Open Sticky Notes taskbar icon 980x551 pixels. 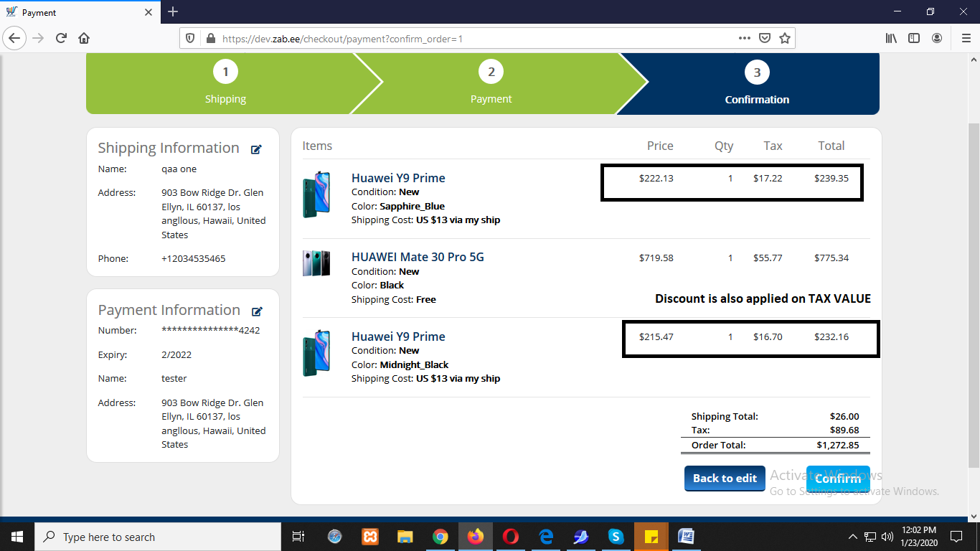point(651,537)
